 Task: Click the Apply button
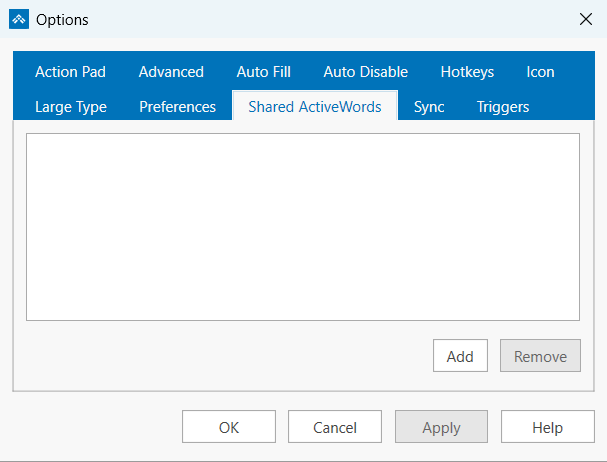(441, 427)
